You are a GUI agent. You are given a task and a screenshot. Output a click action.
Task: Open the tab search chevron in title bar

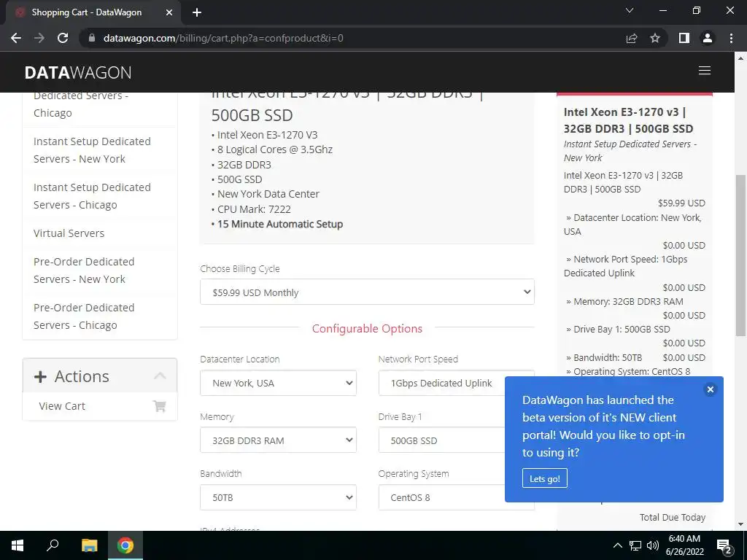[630, 10]
